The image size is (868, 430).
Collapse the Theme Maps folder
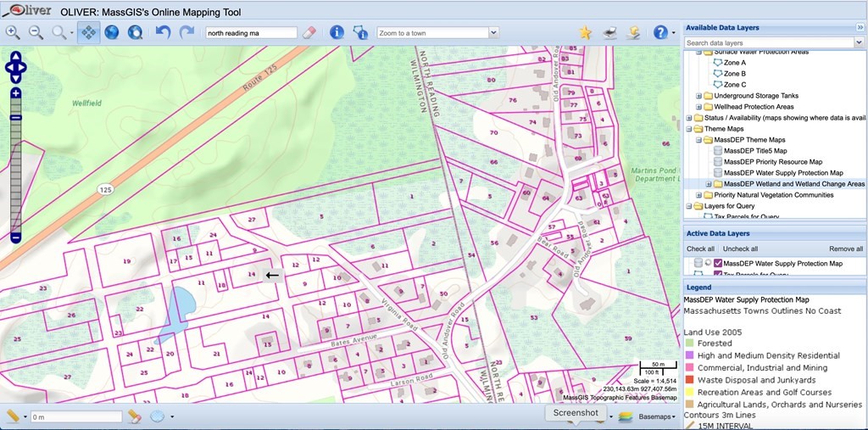pos(689,129)
